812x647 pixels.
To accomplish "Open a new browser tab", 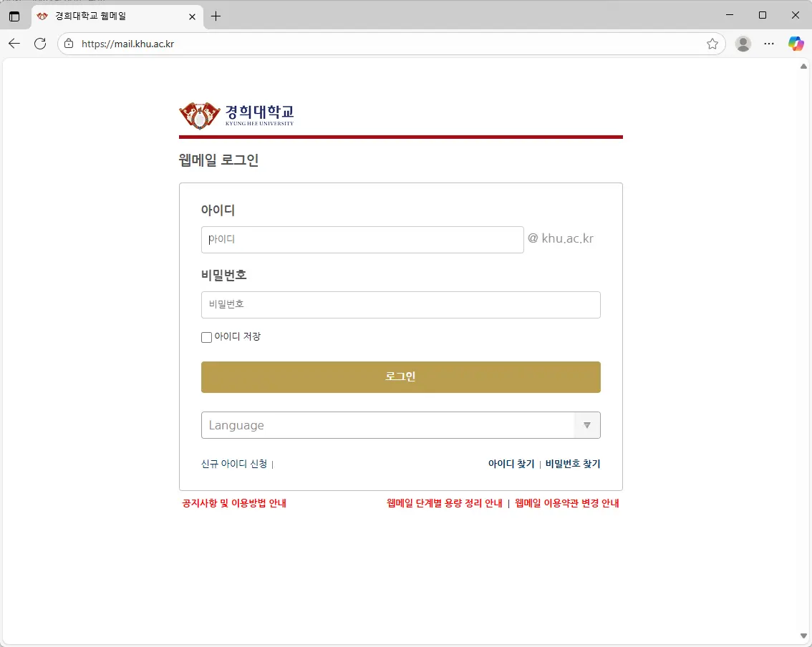I will pos(216,16).
